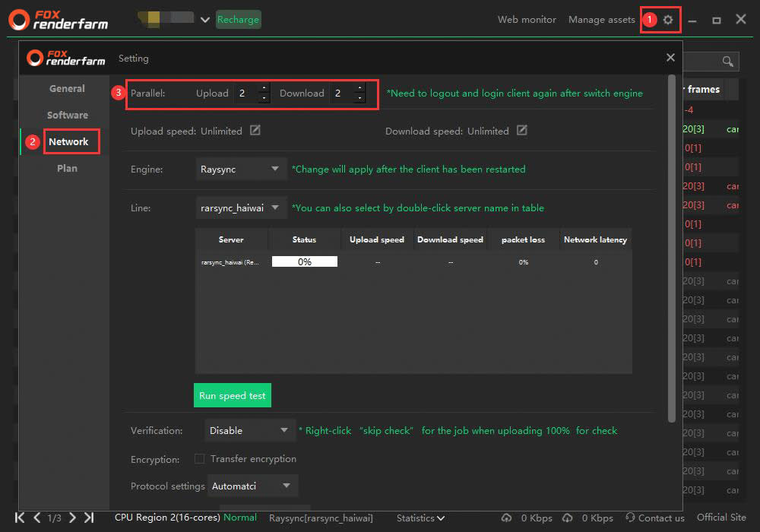Go to next page of job list
This screenshot has width=760, height=532.
[x=72, y=518]
